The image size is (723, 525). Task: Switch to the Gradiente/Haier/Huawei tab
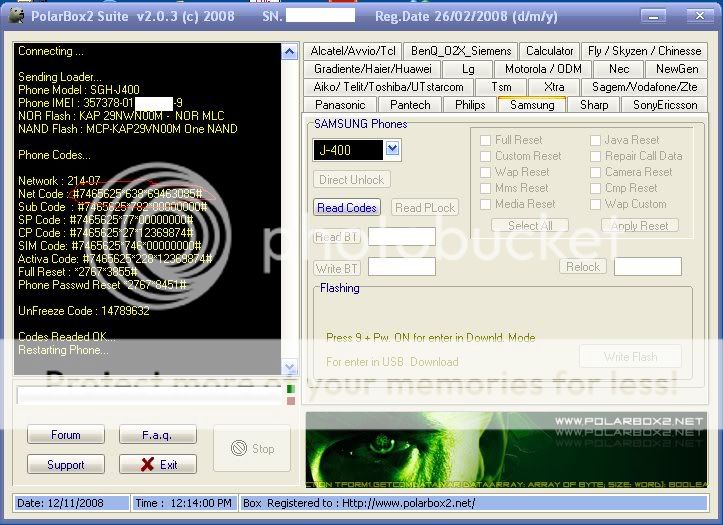click(372, 69)
